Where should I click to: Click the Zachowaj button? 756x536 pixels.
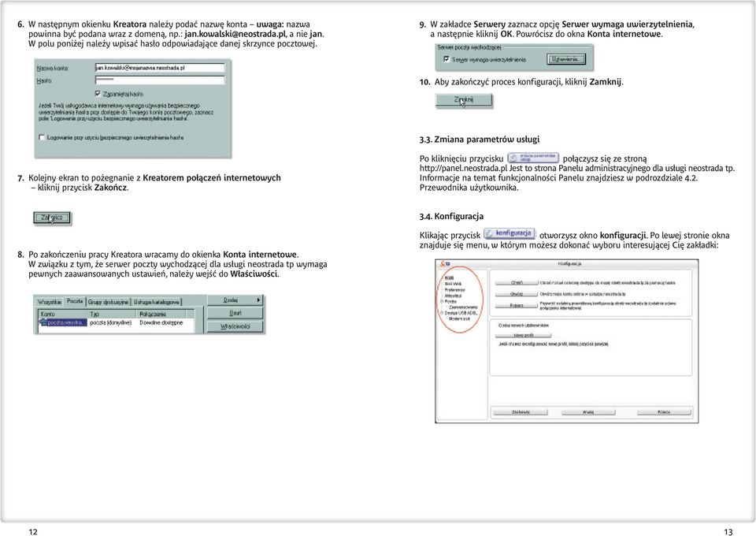click(x=521, y=412)
